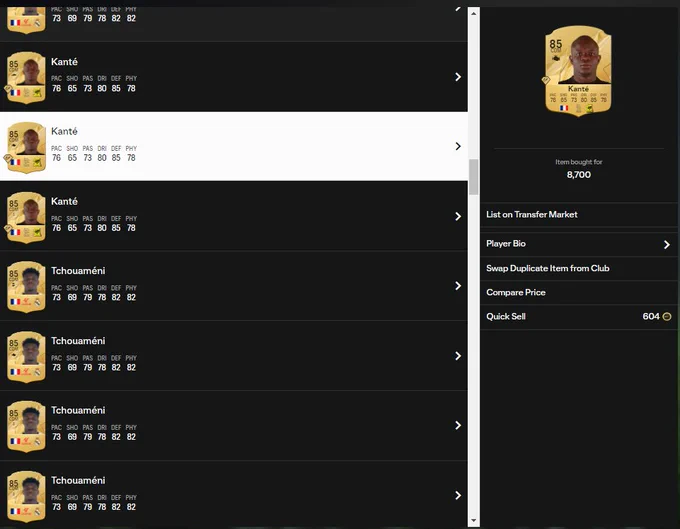Click chevron on the white highlighted Kanté row

click(x=458, y=147)
